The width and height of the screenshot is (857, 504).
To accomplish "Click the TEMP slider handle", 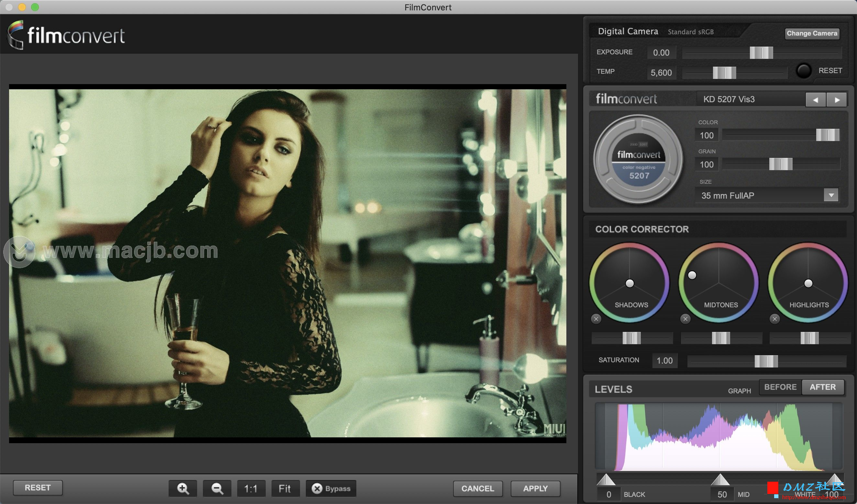I will [x=724, y=73].
